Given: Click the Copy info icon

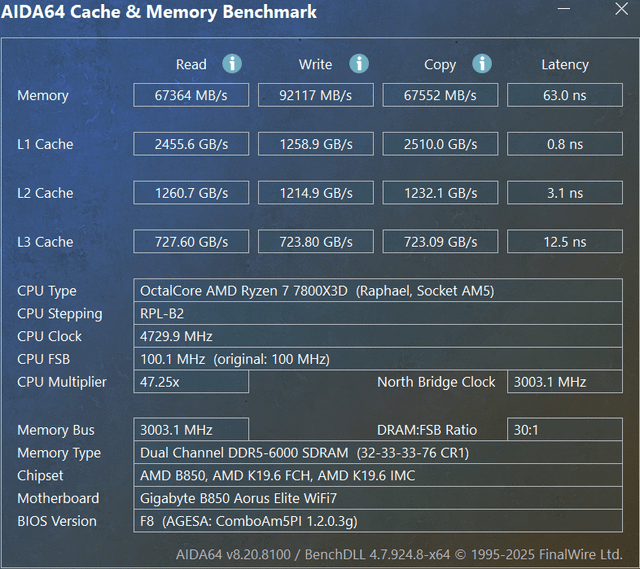Looking at the screenshot, I should click(x=482, y=64).
